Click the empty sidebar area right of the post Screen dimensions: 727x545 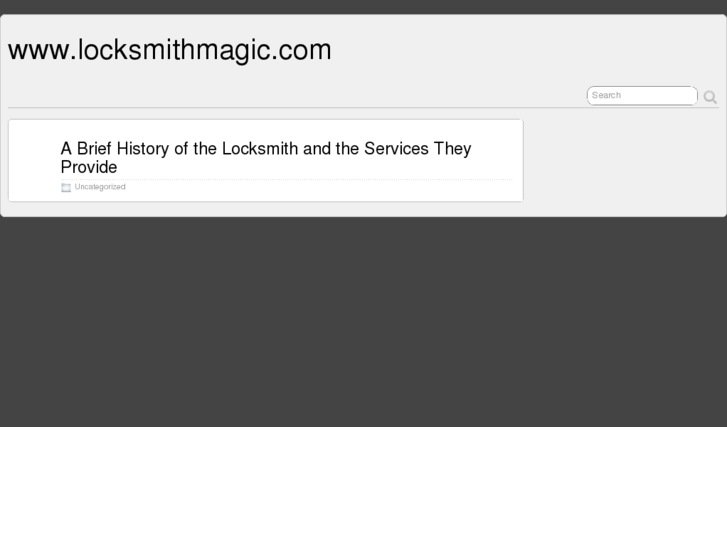(620, 160)
